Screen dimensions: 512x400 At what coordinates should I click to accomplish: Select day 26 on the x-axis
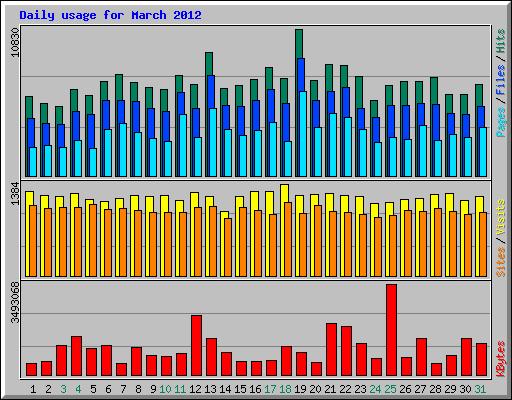pyautogui.click(x=405, y=389)
